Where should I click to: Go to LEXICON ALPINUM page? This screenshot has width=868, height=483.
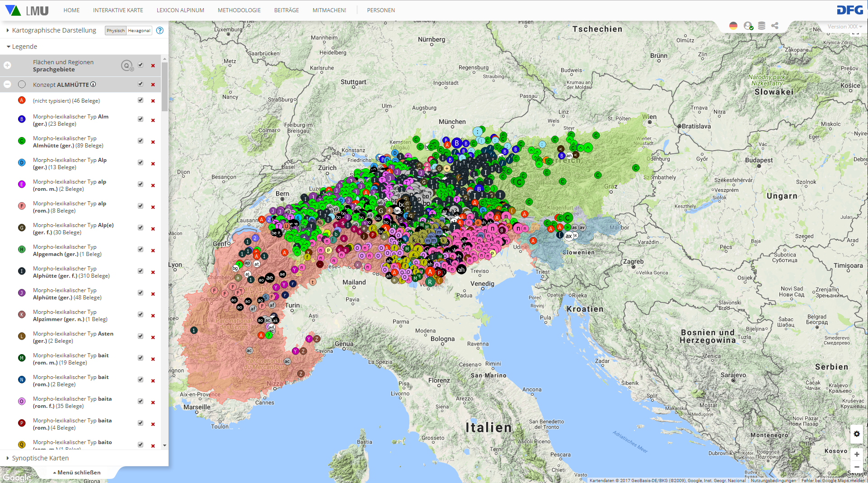(x=180, y=10)
